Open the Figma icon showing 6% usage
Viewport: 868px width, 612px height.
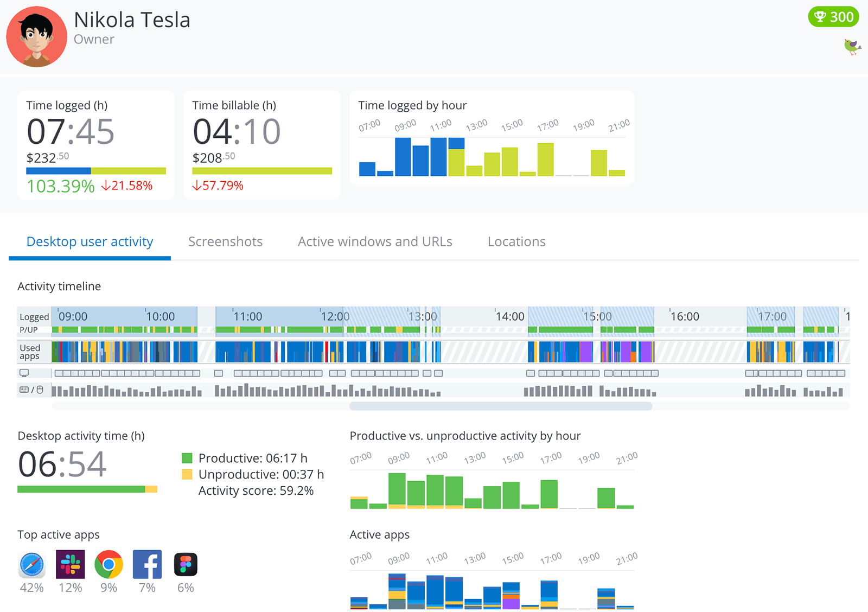185,564
